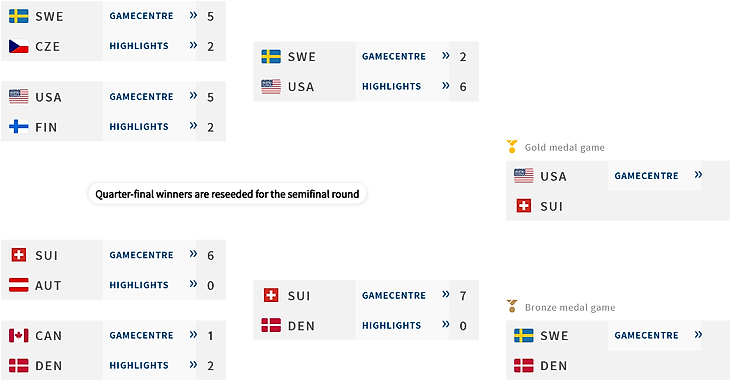This screenshot has height=380, width=730.
Task: Open Gamecentre for SWE vs CZE quarter-final
Action: (x=142, y=16)
